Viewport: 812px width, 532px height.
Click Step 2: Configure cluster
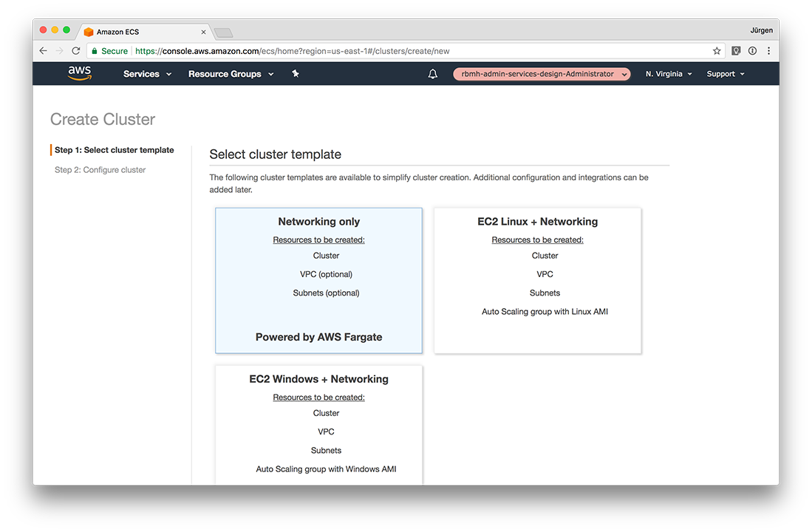[100, 170]
